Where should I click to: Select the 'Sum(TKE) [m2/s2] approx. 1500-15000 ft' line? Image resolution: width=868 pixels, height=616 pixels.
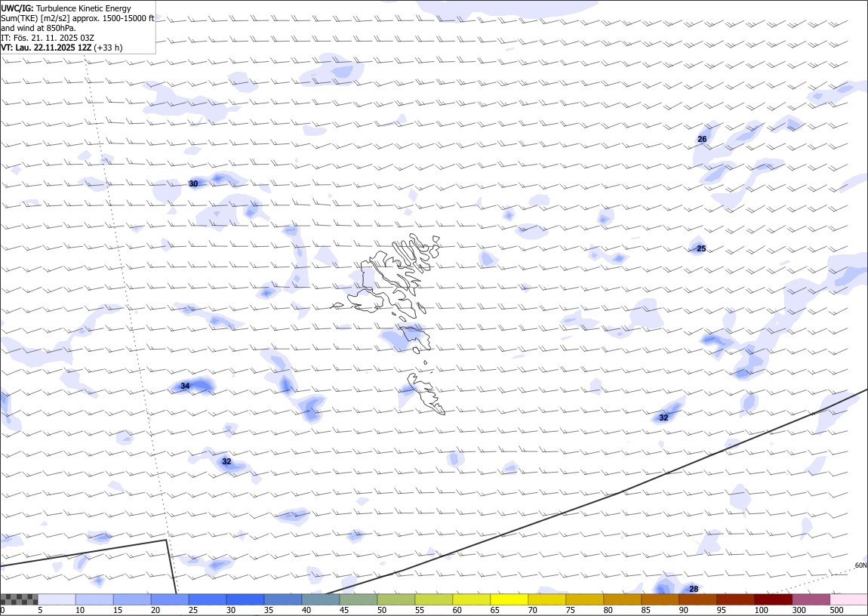78,18
